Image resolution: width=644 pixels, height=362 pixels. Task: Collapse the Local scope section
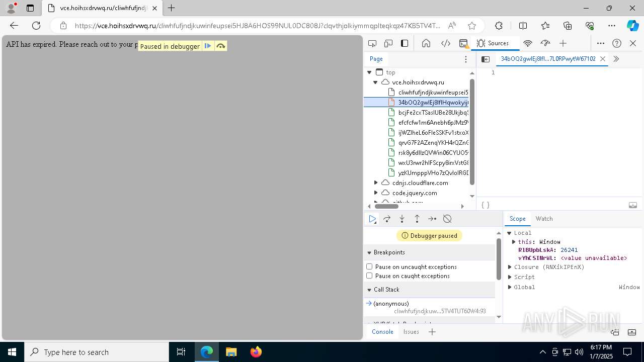[509, 233]
